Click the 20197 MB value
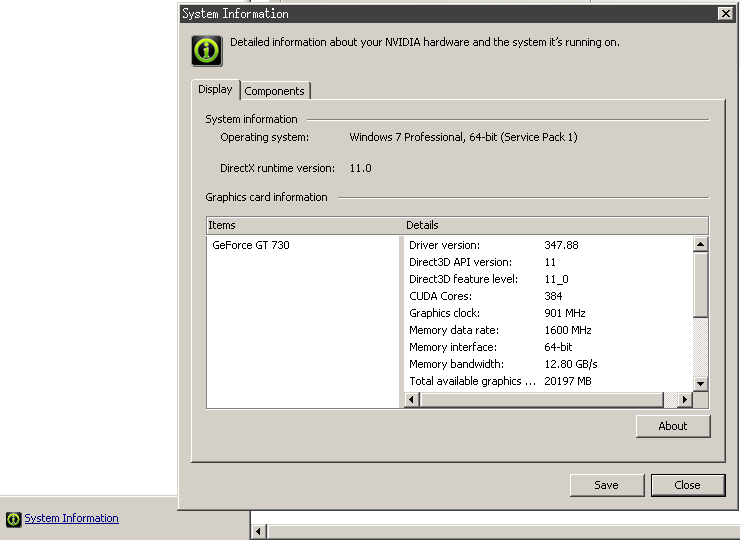The width and height of the screenshot is (740, 540). (568, 381)
